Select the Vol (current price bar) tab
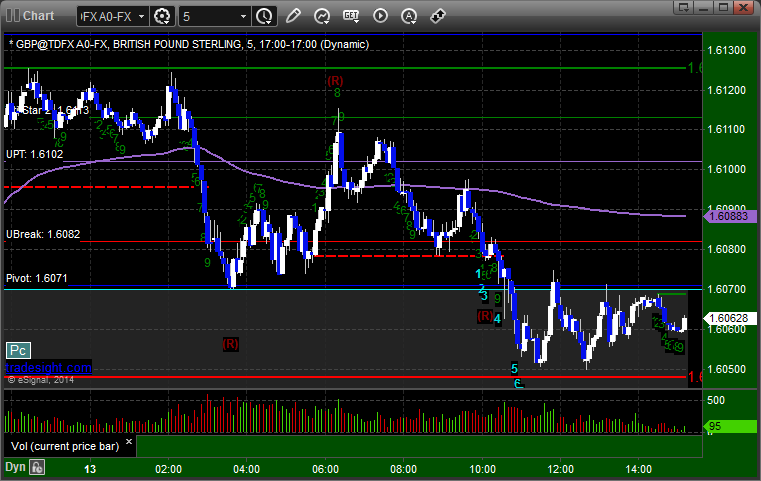This screenshot has height=481, width=761. [x=65, y=446]
